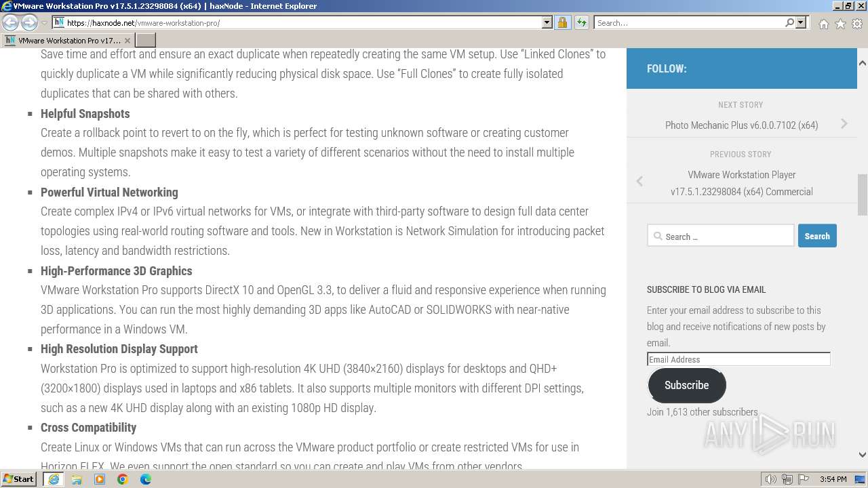Click the magnifier icon in IE search box

[x=789, y=22]
